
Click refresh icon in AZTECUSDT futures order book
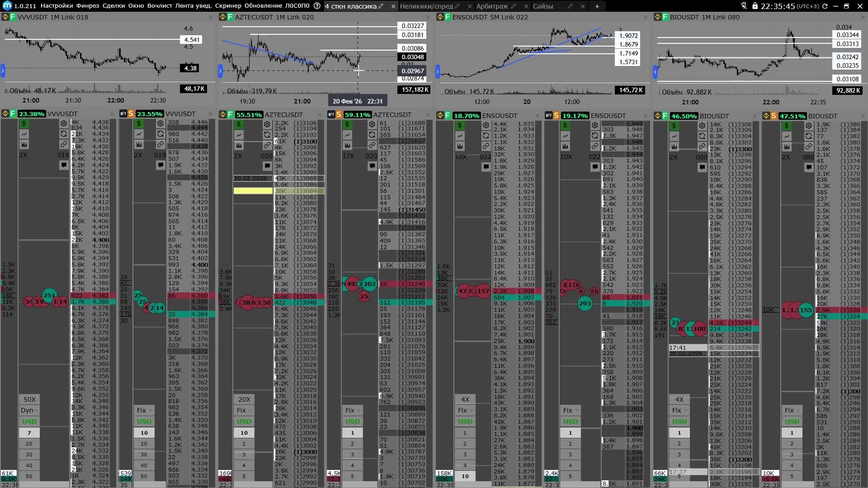267,135
